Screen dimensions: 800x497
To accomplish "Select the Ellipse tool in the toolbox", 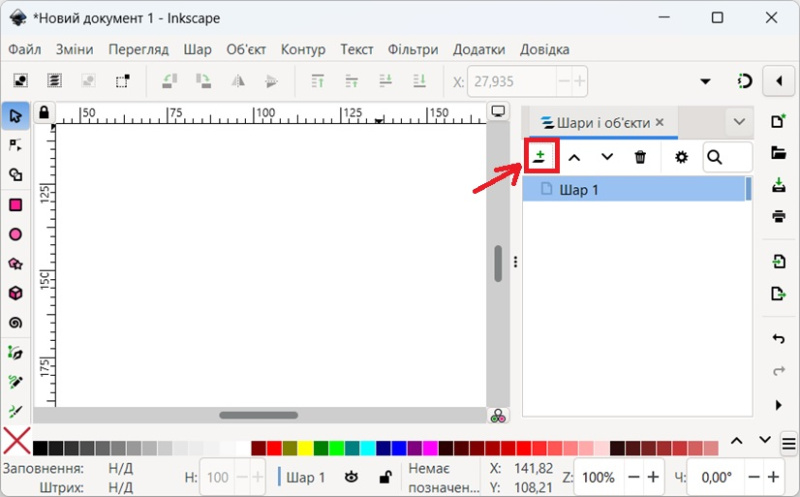I will tap(15, 234).
